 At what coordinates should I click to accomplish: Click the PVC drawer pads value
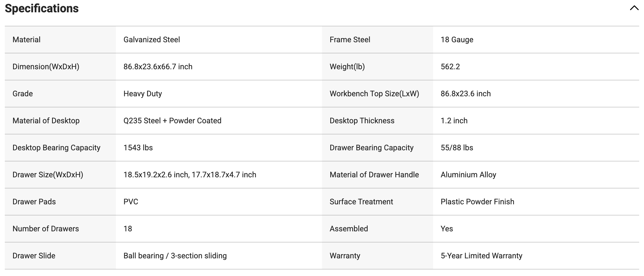pos(131,202)
